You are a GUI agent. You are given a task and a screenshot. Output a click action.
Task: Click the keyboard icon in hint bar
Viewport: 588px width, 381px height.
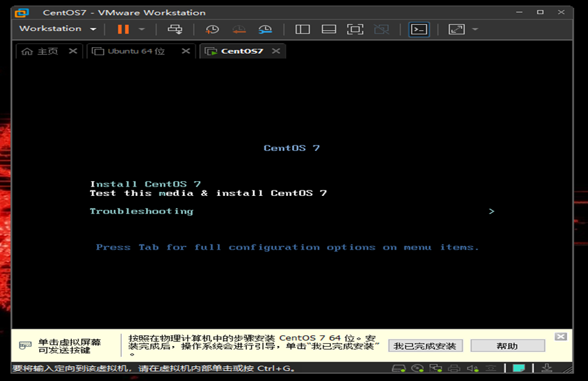coord(25,345)
